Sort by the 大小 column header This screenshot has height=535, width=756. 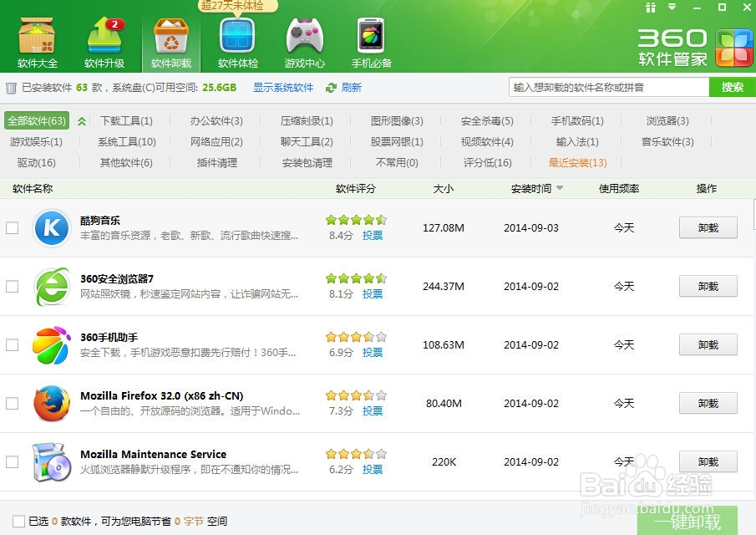point(443,189)
